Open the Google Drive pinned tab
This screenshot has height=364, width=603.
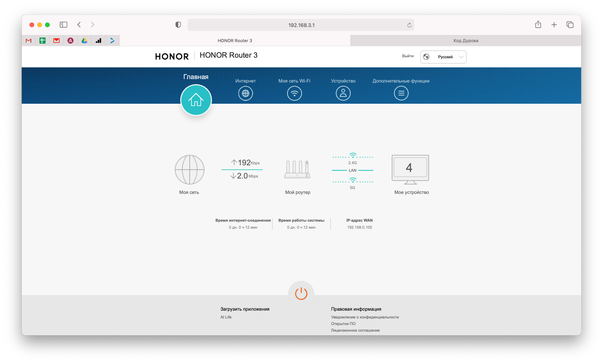pyautogui.click(x=84, y=40)
